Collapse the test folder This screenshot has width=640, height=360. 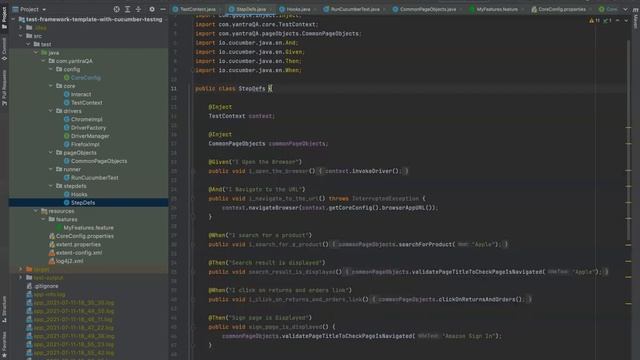point(28,44)
